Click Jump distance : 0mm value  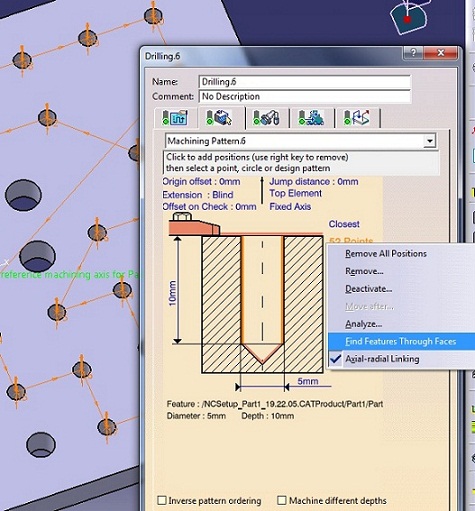point(314,182)
